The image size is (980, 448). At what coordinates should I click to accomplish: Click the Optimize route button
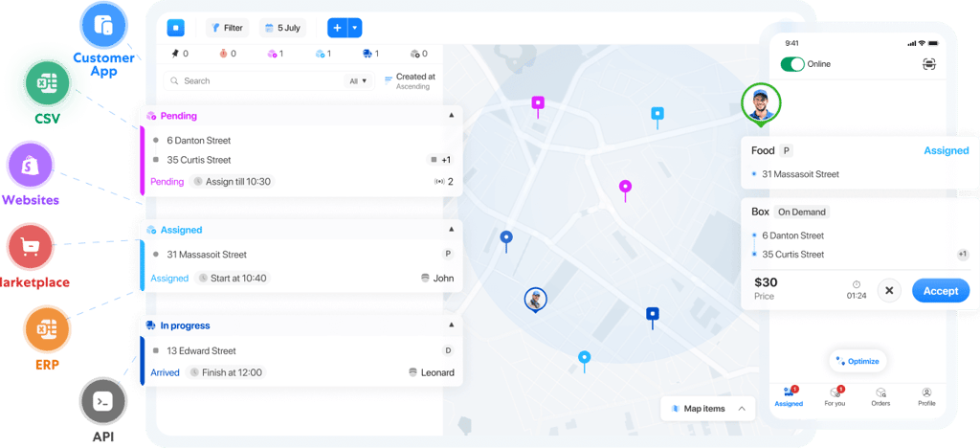857,361
